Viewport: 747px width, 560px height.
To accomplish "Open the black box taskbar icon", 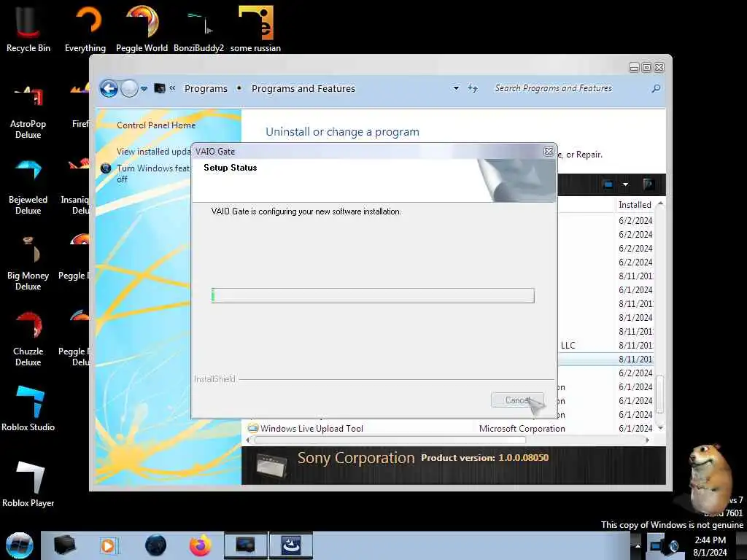I will [x=64, y=545].
